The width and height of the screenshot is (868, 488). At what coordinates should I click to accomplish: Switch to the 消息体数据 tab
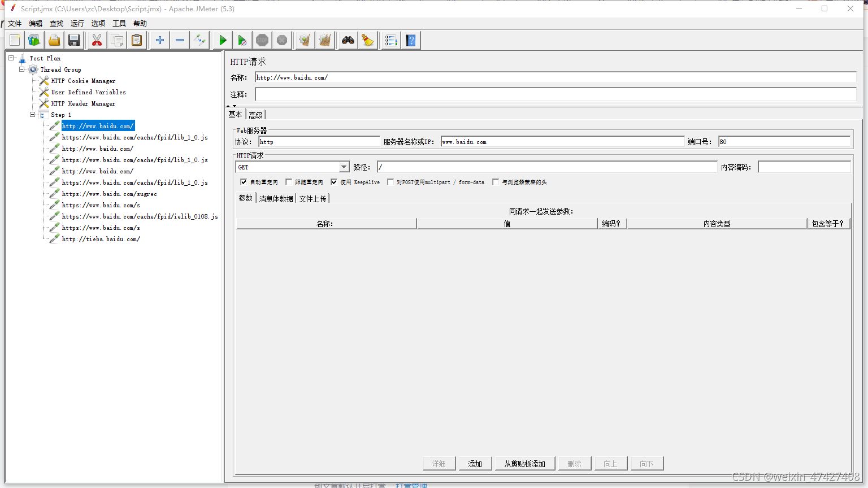(275, 198)
